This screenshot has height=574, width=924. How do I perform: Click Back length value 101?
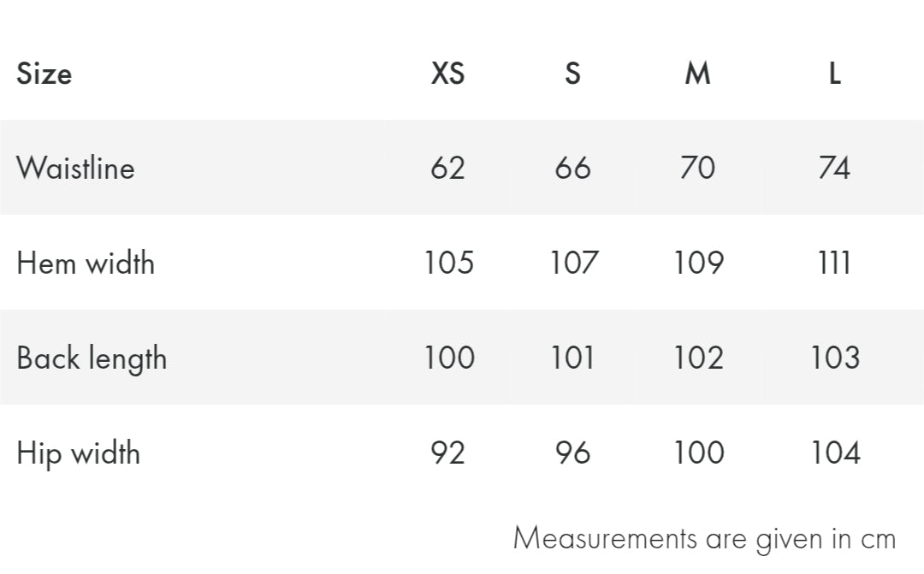(x=572, y=358)
